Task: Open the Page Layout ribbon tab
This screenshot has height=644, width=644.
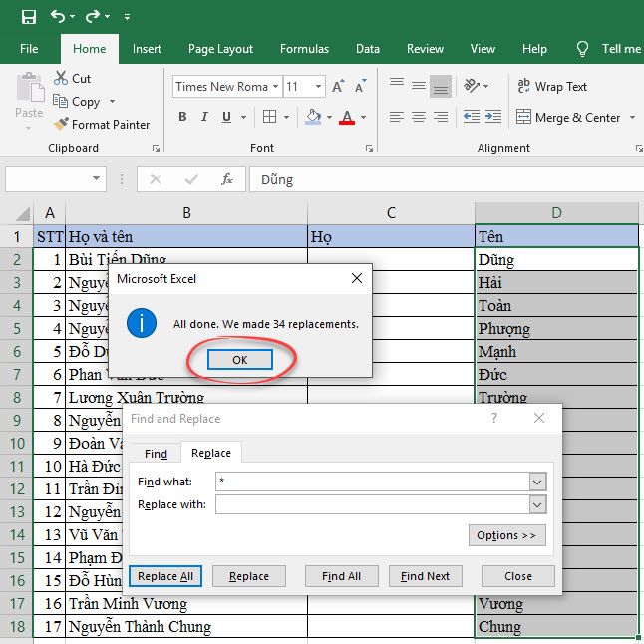Action: [x=220, y=48]
